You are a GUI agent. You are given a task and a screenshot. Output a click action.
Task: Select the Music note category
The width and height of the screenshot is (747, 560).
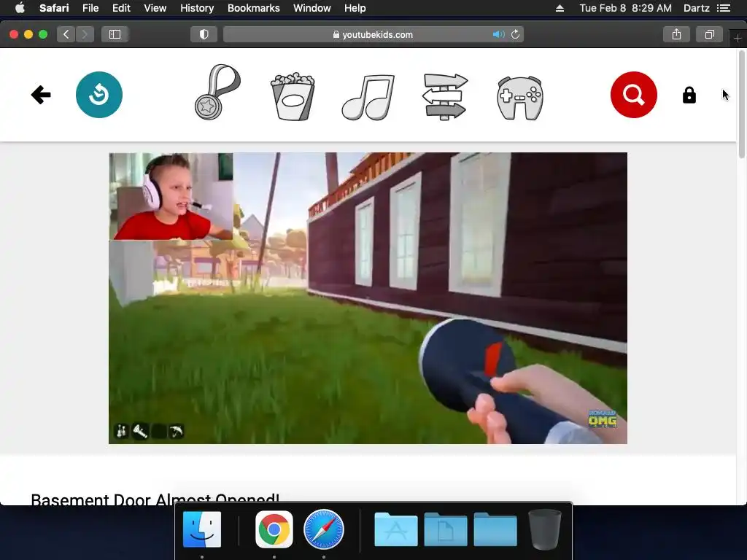coord(368,97)
